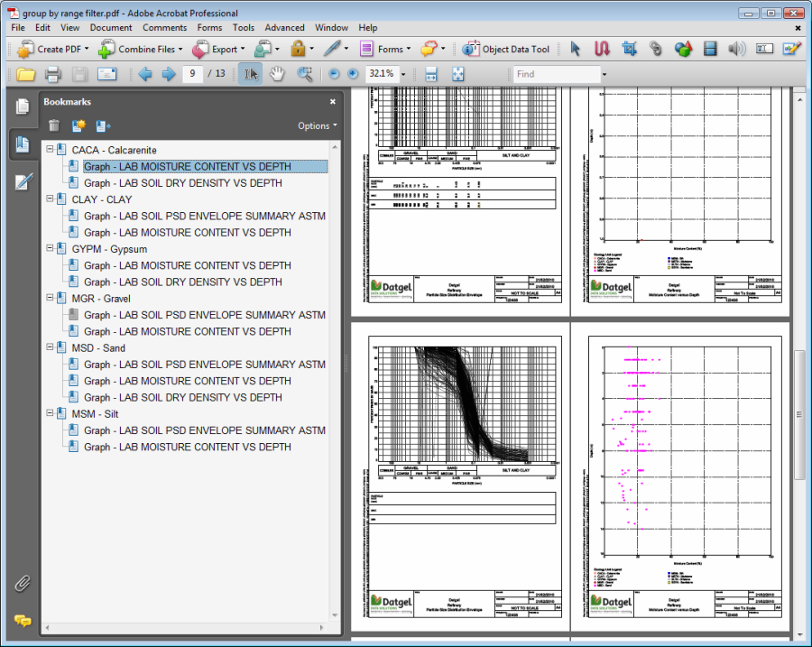812x647 pixels.
Task: Open the zoom percentage dropdown
Action: [402, 74]
